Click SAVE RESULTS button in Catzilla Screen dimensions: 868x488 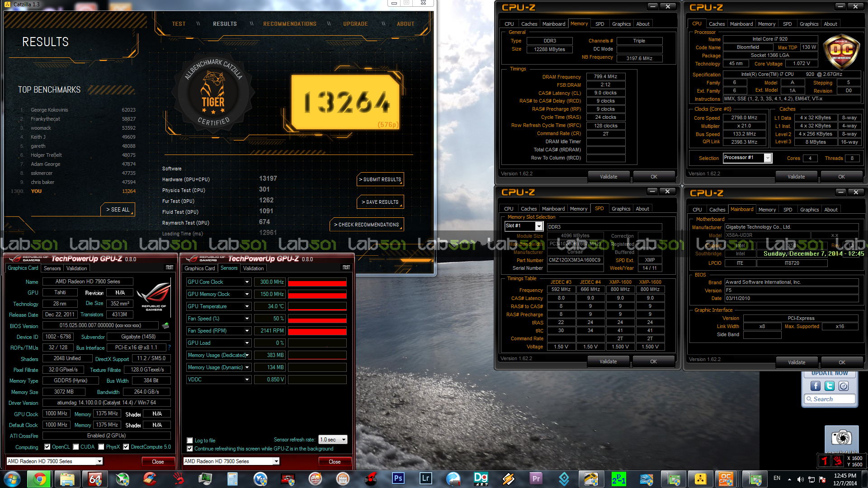[x=380, y=202]
